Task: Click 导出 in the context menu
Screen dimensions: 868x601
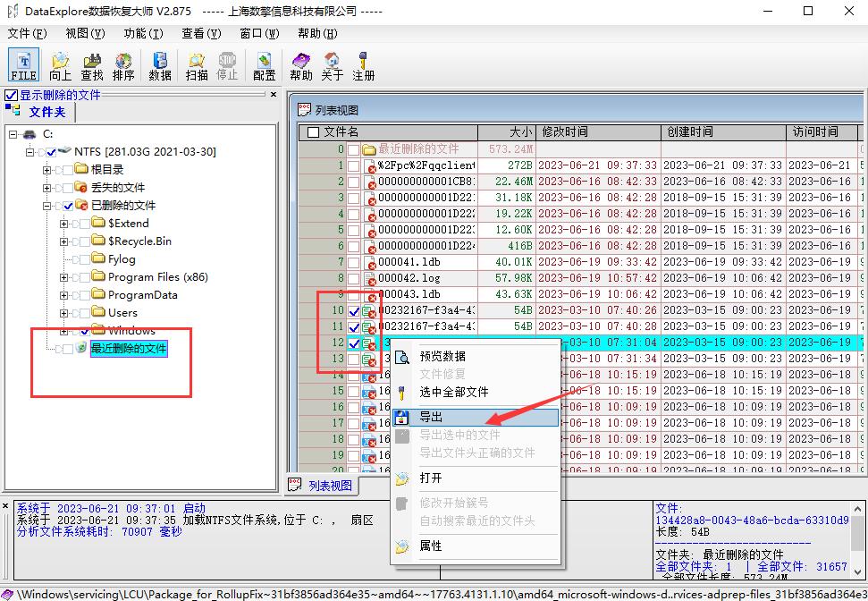Action: click(x=431, y=417)
